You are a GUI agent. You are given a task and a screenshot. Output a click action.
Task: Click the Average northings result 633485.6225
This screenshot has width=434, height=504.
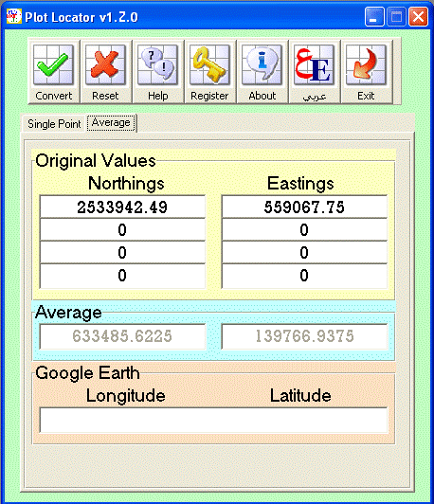[122, 336]
